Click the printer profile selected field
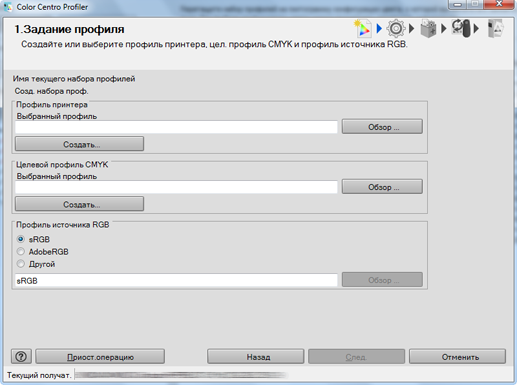The height and width of the screenshot is (385, 517). [x=176, y=127]
